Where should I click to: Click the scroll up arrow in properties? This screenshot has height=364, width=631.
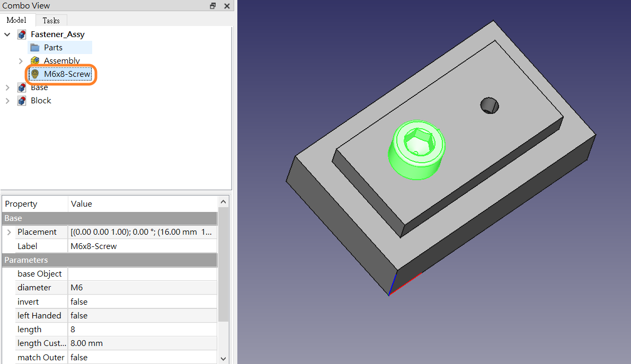click(x=224, y=202)
